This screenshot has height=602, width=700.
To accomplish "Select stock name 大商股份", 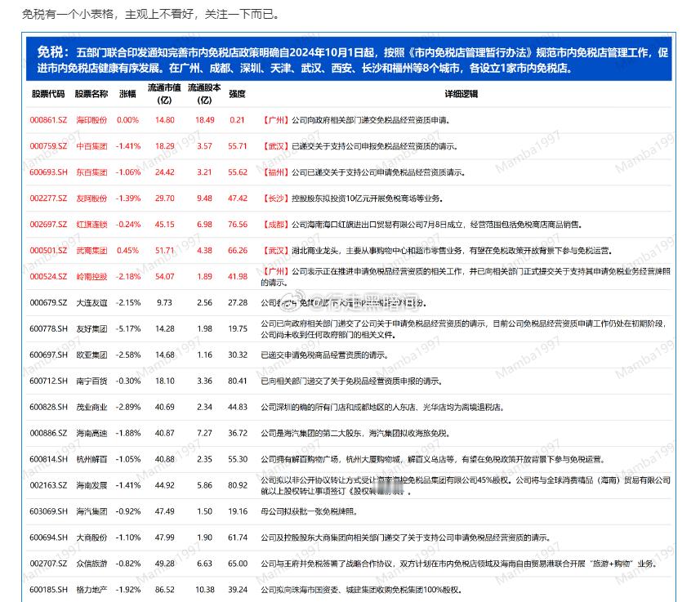I will (91, 537).
